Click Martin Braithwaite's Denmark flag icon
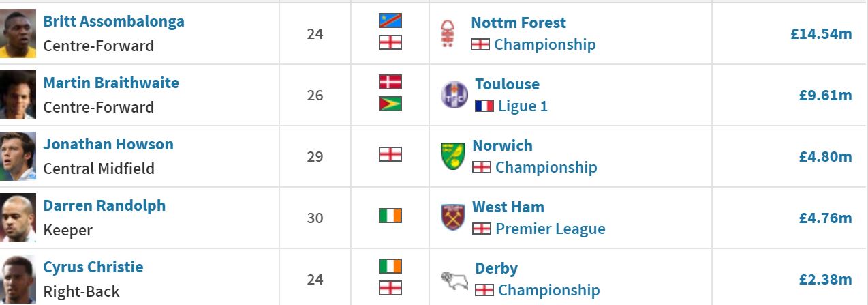Image resolution: width=868 pixels, height=305 pixels. [390, 83]
